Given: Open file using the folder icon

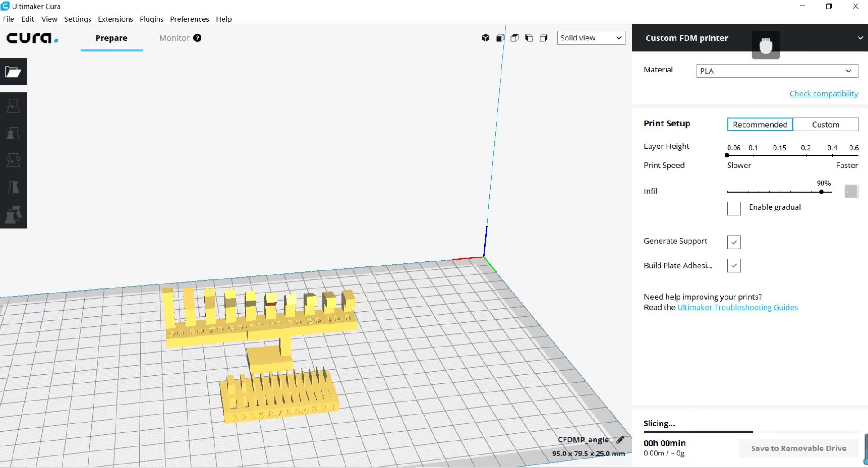Looking at the screenshot, I should pyautogui.click(x=13, y=72).
